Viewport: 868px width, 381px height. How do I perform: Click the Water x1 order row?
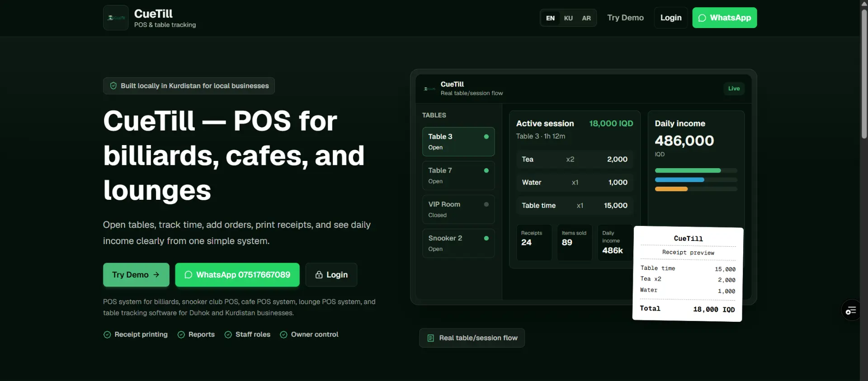(x=575, y=183)
